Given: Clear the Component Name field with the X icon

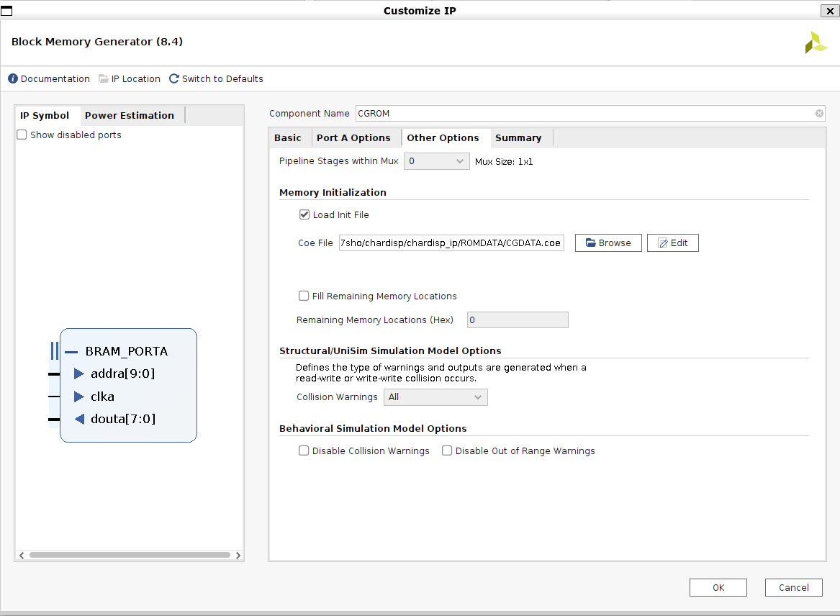Looking at the screenshot, I should 819,114.
